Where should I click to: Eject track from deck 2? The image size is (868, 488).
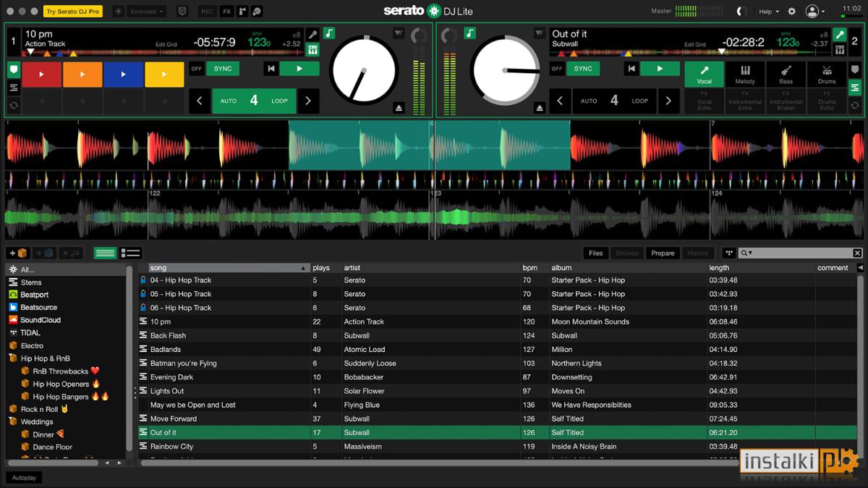click(539, 107)
